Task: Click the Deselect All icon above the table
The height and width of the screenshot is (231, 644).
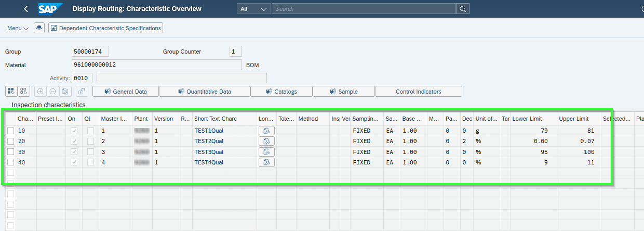Action: 24,92
